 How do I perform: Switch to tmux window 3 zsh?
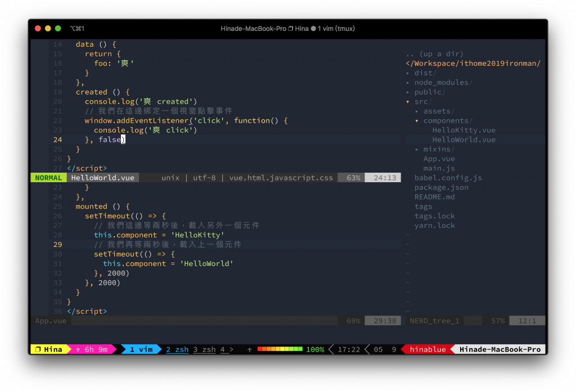coord(204,349)
